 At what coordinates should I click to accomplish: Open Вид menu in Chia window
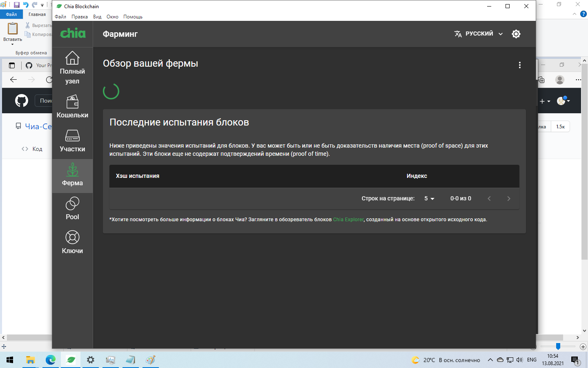pos(97,17)
